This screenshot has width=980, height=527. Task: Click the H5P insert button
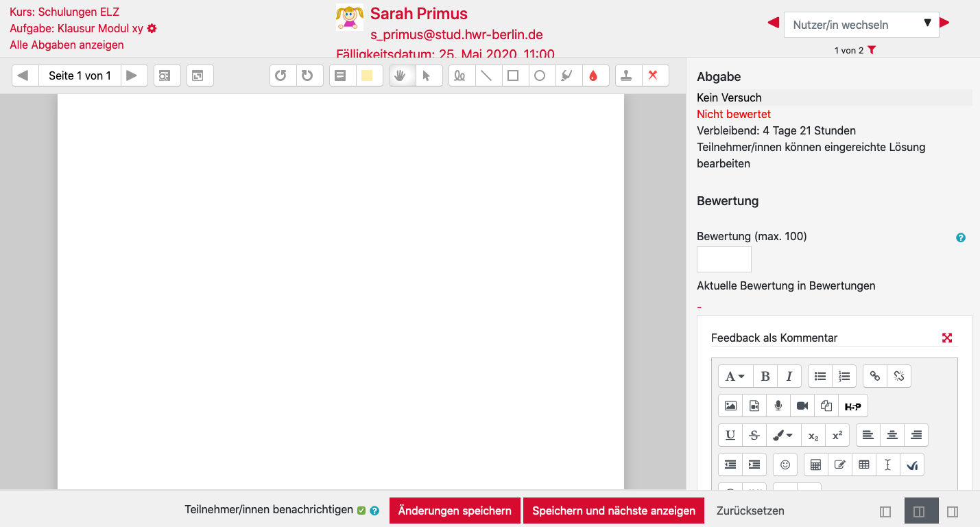pyautogui.click(x=852, y=406)
